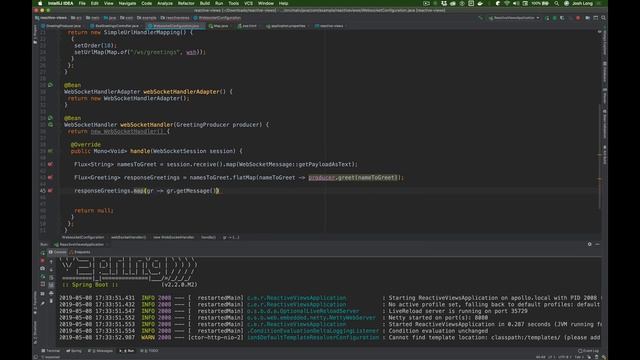Click the override gutter icon beside handle method
The width and height of the screenshot is (640, 360).
51,151
